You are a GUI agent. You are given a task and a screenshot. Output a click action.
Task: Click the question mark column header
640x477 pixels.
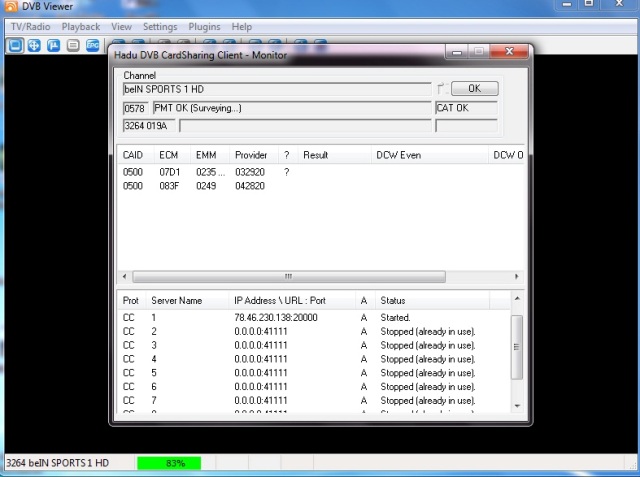[288, 155]
